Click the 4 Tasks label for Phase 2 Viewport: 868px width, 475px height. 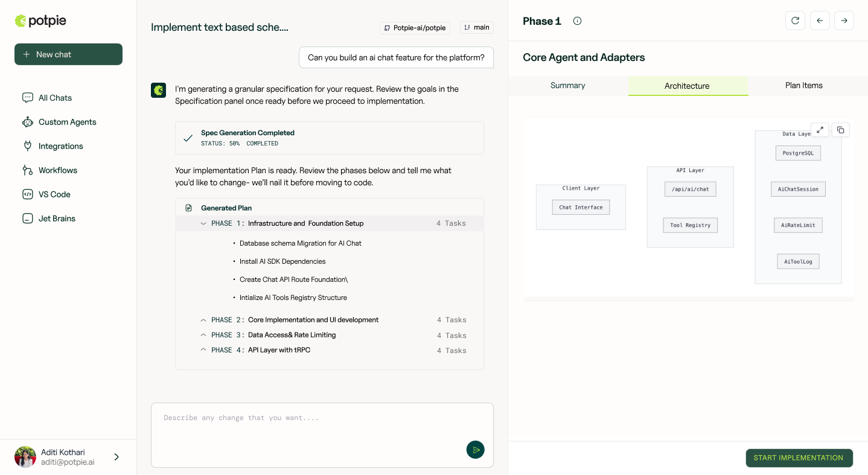coord(452,320)
